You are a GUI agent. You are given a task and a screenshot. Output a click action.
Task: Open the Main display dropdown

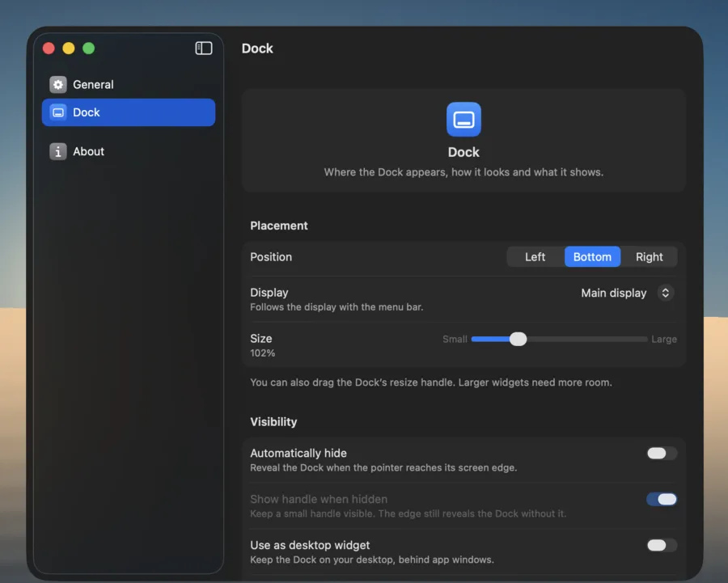[x=627, y=293]
